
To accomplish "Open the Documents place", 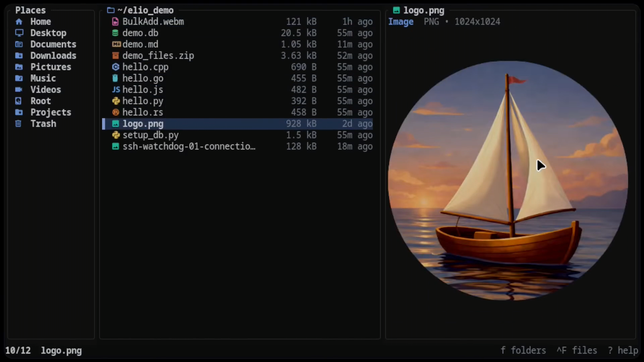I will click(53, 44).
